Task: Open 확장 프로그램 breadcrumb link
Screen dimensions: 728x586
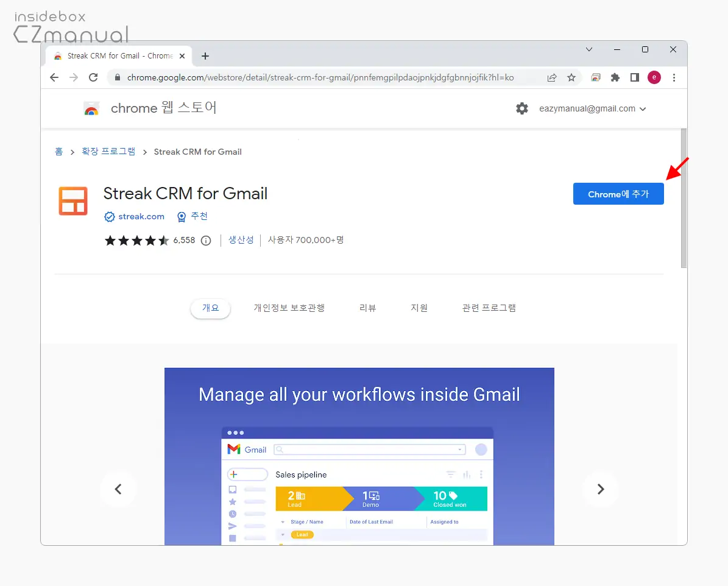Action: pos(108,152)
